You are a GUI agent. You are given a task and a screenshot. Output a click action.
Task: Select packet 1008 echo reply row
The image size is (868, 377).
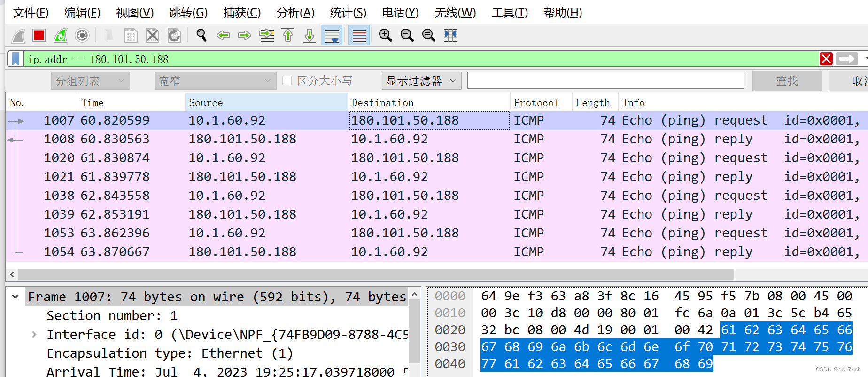point(437,139)
